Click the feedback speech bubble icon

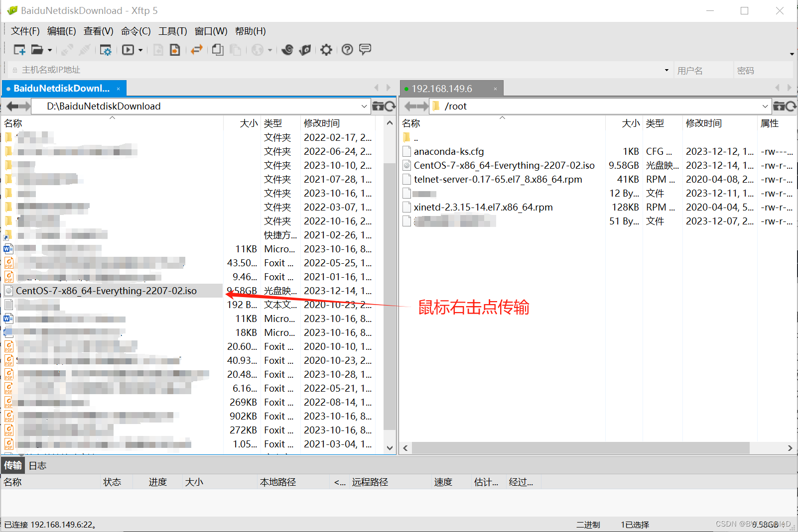[x=365, y=49]
